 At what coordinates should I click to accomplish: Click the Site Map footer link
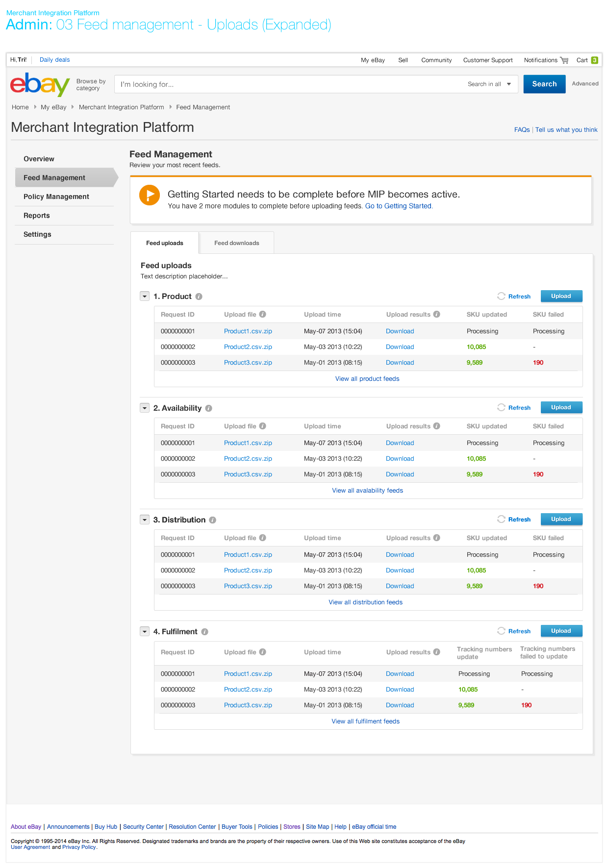(318, 827)
